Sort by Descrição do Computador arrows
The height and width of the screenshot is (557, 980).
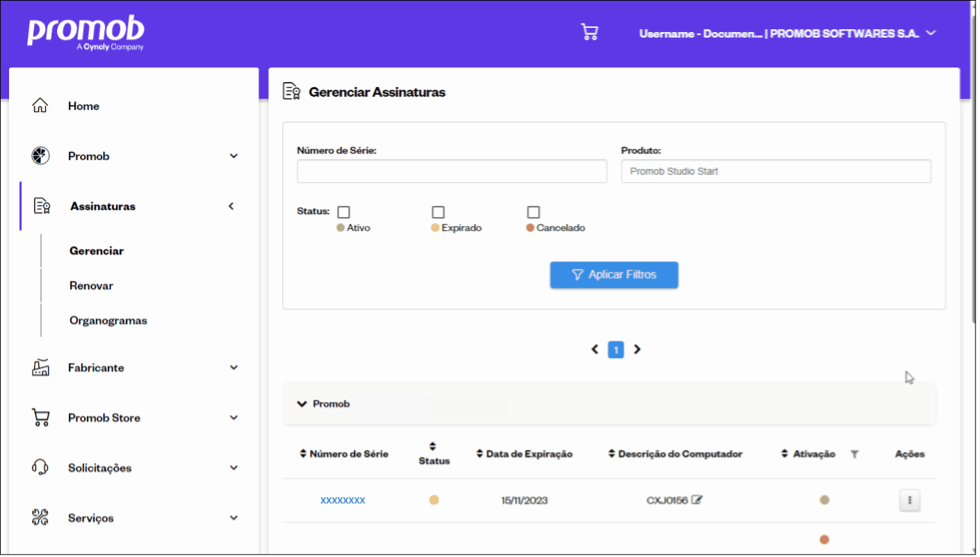click(612, 454)
